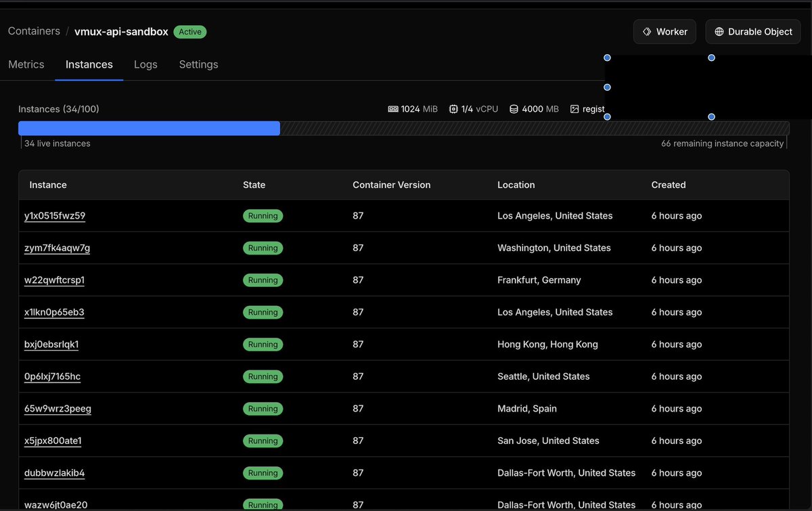Open instance y1x0515fwz59

point(55,216)
